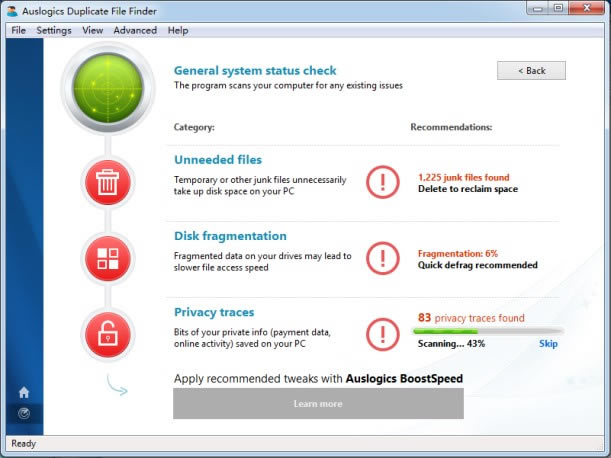Screen dimensions: 611x458
Task: Click 'Apply recommended tweaks with Auslogics BoostSpeed' text
Action: pyautogui.click(x=318, y=378)
